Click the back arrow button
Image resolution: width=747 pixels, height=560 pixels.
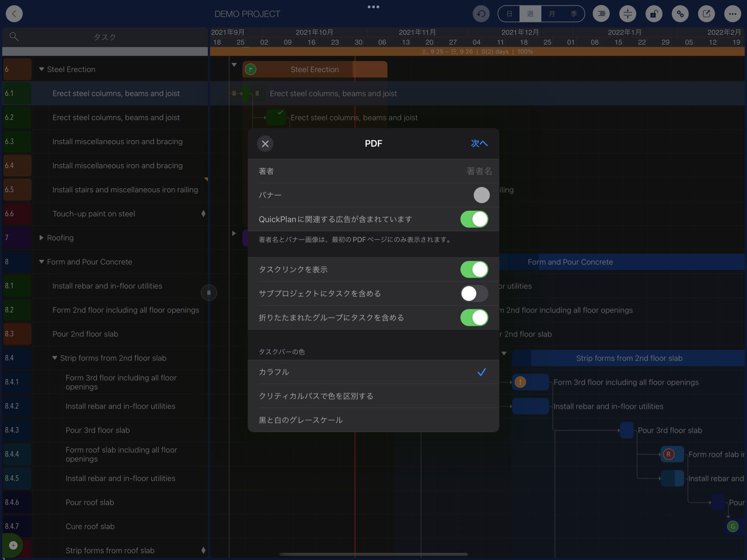[x=14, y=14]
